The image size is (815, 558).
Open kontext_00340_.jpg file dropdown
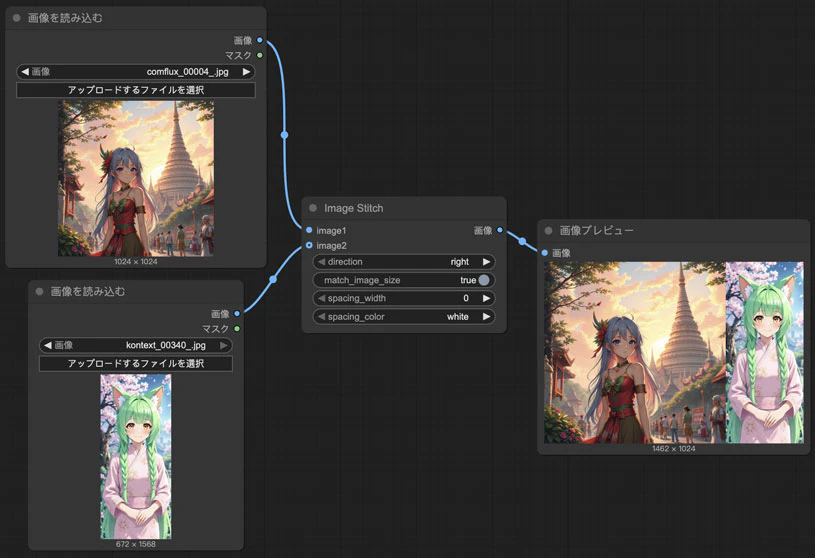coord(136,345)
